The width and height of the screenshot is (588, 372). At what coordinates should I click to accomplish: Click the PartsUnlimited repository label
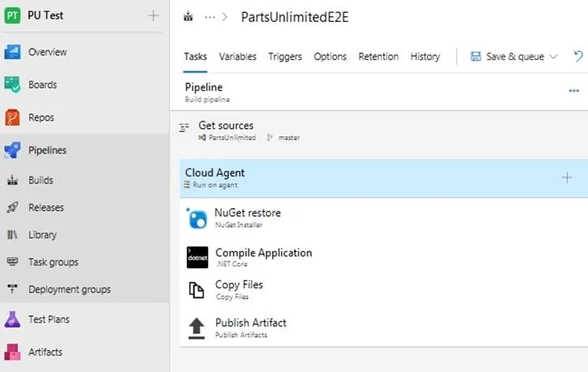pyautogui.click(x=232, y=137)
